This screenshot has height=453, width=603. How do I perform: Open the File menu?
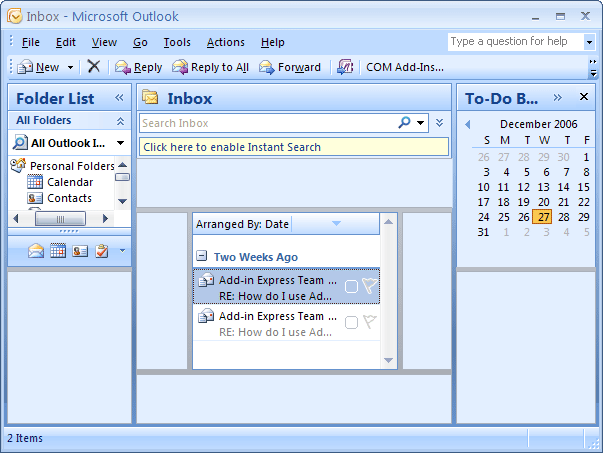[30, 42]
